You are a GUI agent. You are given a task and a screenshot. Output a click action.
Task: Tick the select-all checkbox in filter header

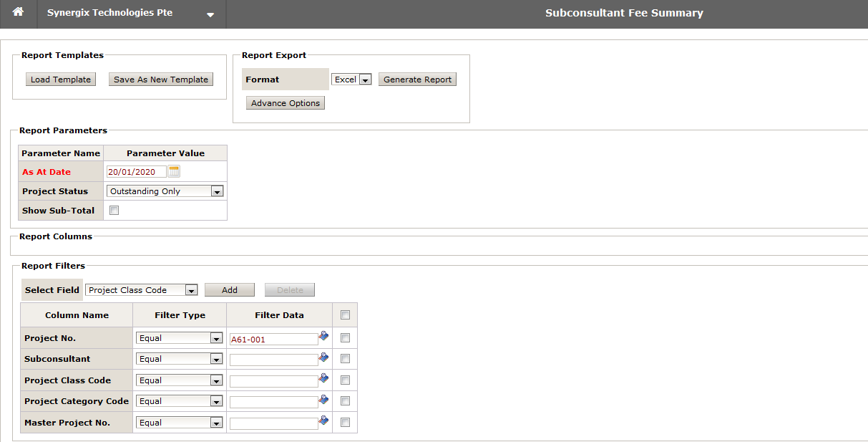coord(345,315)
